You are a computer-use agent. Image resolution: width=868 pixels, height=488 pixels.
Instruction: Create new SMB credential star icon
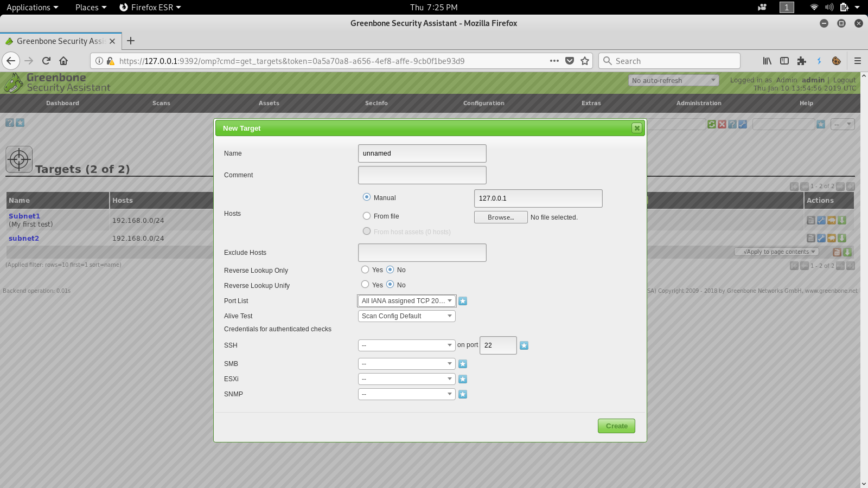(463, 364)
